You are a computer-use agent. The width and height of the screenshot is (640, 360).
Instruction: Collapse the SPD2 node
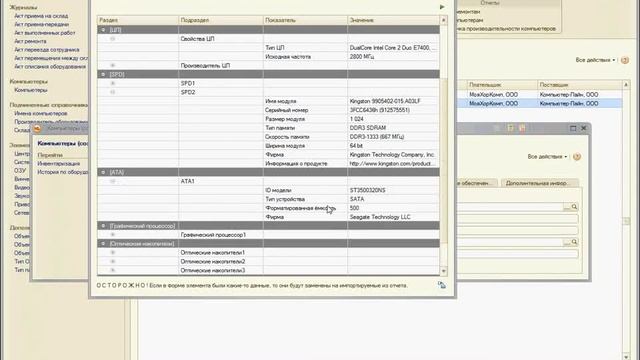click(113, 92)
